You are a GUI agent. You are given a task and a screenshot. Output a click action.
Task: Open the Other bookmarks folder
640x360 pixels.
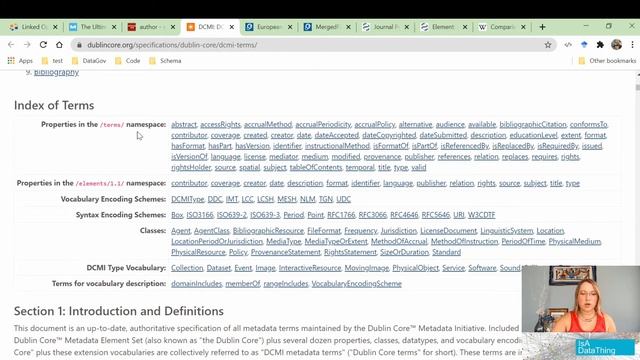[x=607, y=61]
